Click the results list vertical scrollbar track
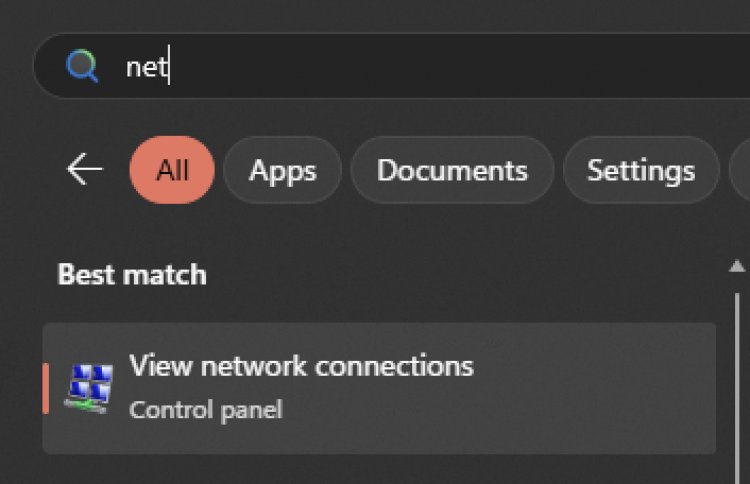The width and height of the screenshot is (750, 484). pos(737,380)
